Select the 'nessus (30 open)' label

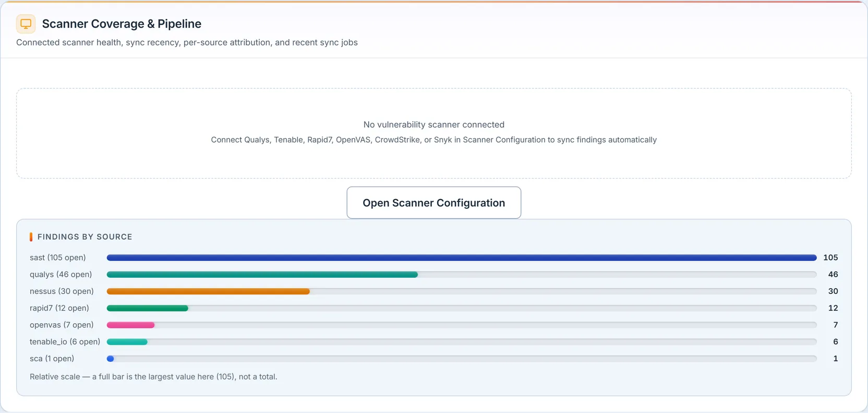tap(62, 291)
